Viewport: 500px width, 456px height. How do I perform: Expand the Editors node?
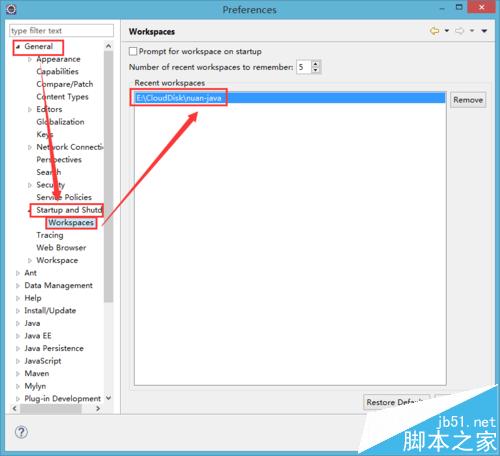30,109
